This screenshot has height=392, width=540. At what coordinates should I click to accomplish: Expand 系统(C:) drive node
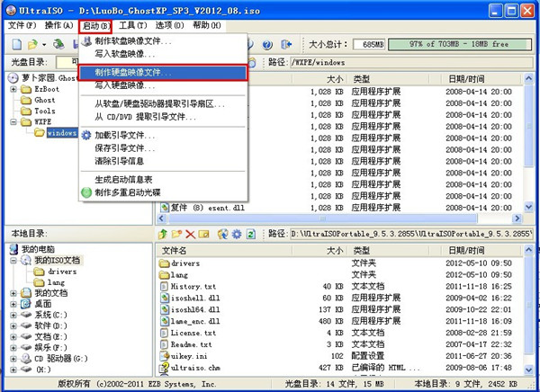13,315
